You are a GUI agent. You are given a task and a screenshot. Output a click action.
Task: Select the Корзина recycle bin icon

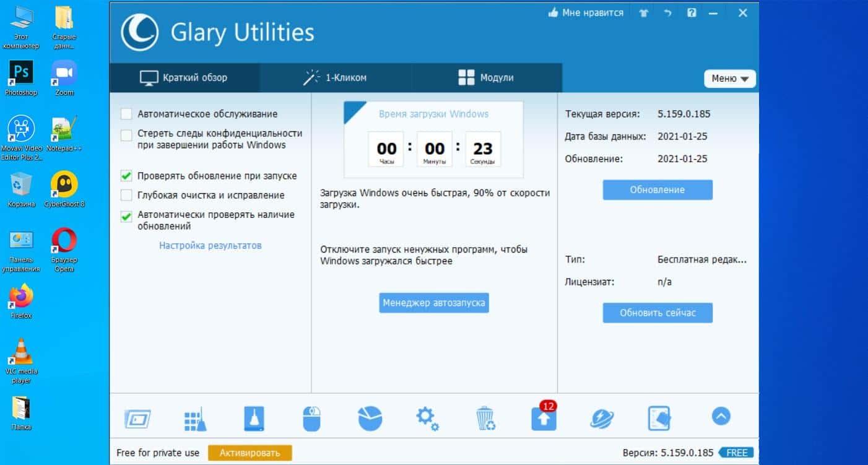(x=21, y=189)
